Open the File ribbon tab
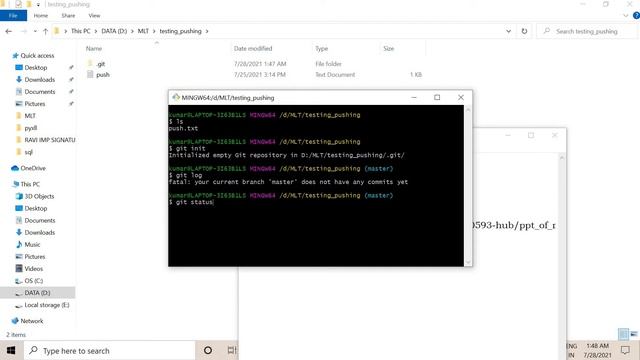Image resolution: width=640 pixels, height=360 pixels. 13,16
